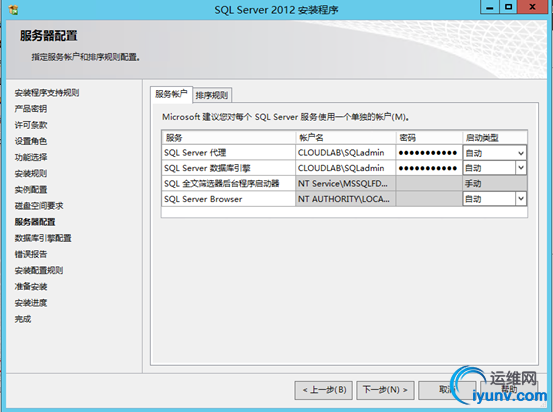Open startup type dropdown for SQL Server Browser
Viewport: 553px width, 412px height.
point(521,199)
